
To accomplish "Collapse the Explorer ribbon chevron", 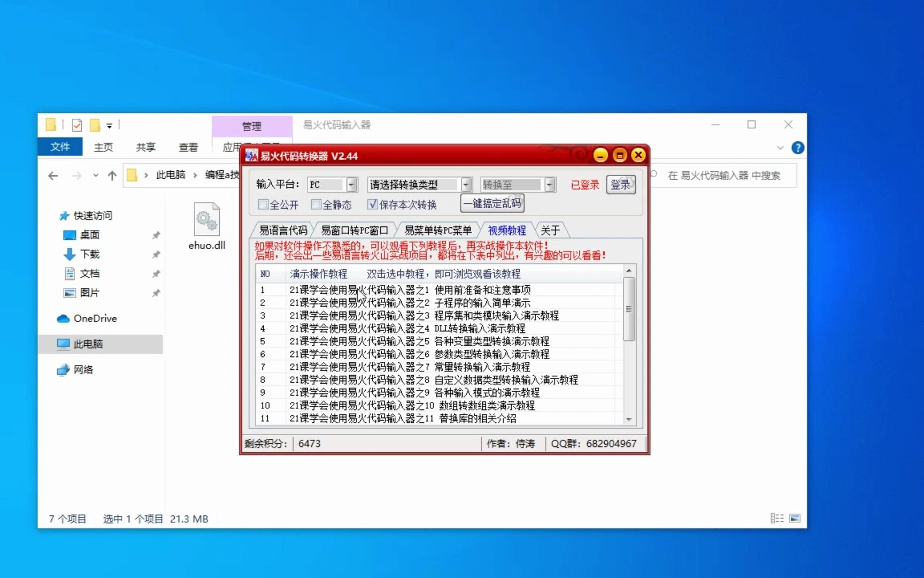I will click(780, 148).
